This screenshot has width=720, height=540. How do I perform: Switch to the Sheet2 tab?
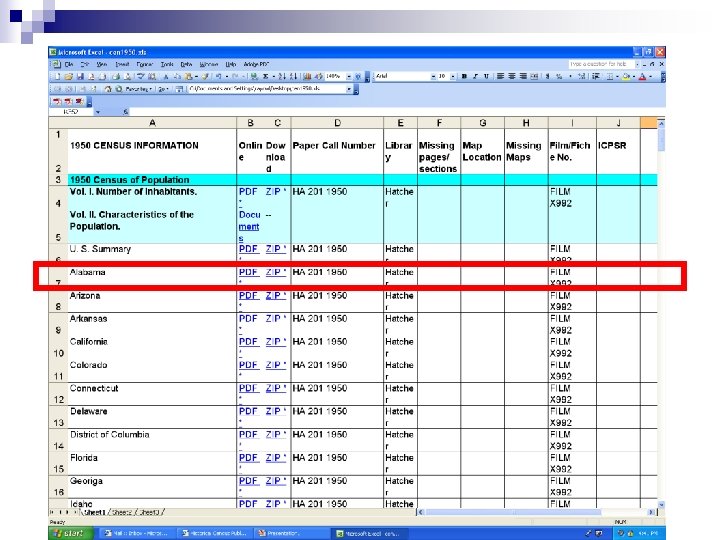coord(124,512)
